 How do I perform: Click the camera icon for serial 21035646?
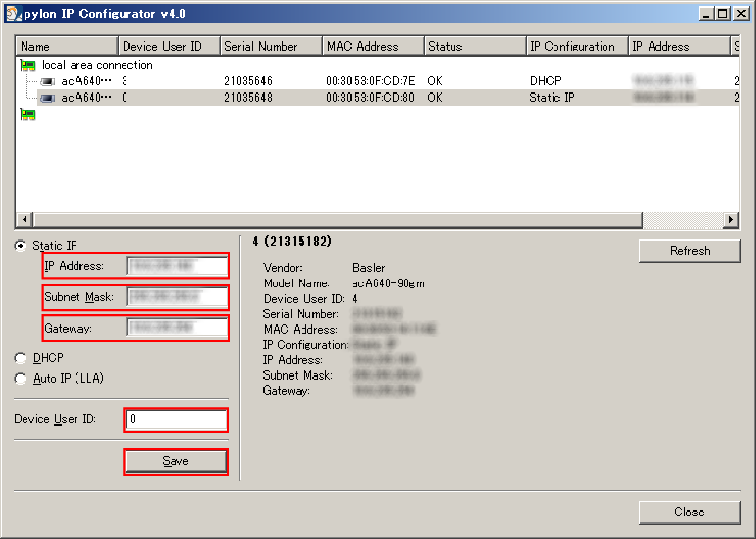47,81
